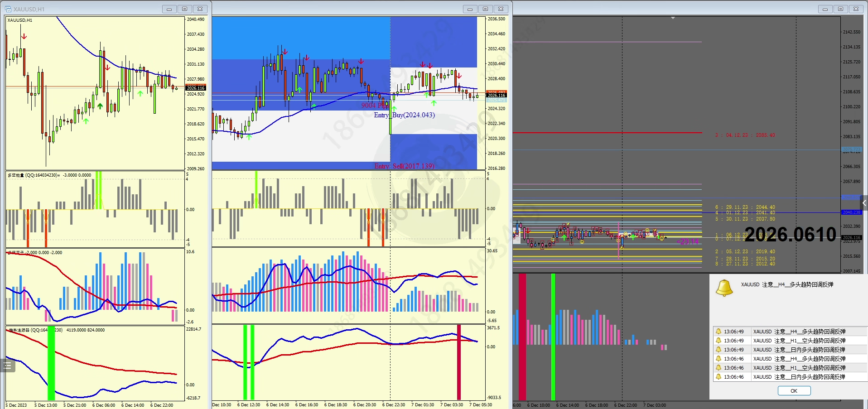
Task: Maximize the middle chart window
Action: [x=485, y=9]
